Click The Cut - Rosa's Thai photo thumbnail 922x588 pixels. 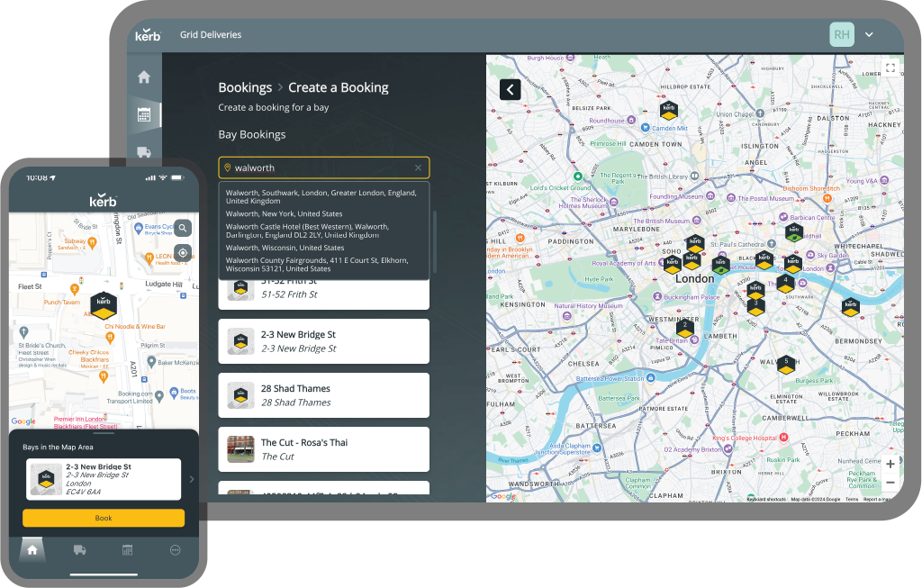pyautogui.click(x=240, y=449)
